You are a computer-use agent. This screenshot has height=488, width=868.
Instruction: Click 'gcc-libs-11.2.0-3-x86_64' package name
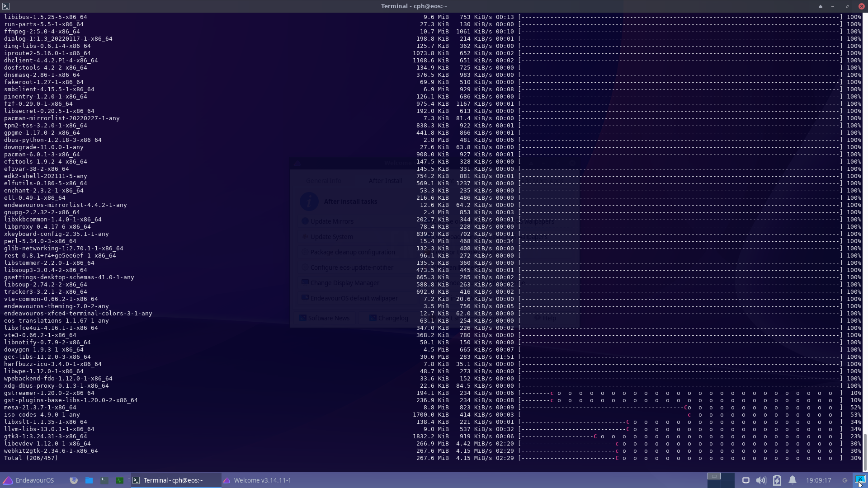tap(47, 357)
